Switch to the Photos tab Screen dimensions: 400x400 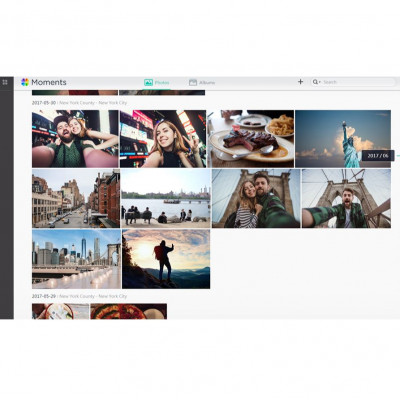click(x=157, y=82)
